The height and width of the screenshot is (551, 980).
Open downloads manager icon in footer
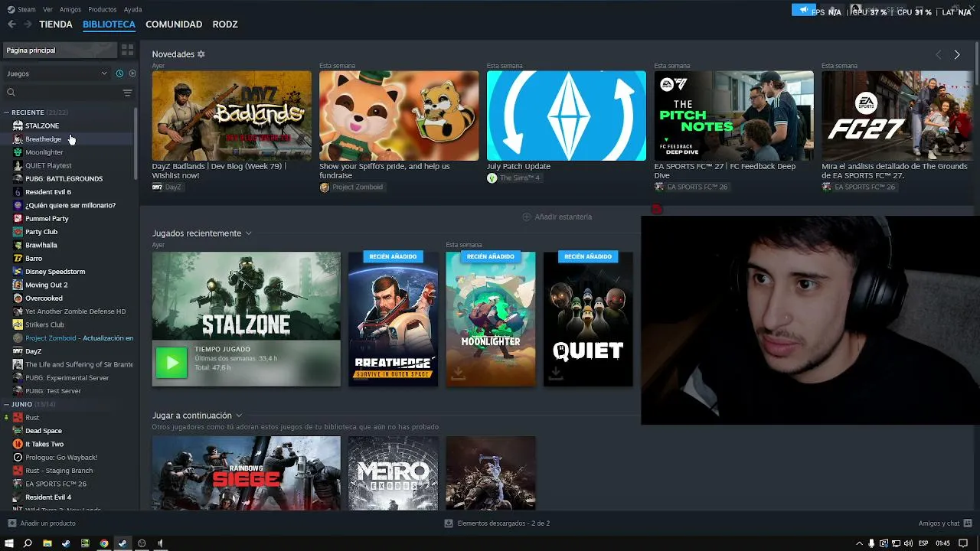click(449, 523)
